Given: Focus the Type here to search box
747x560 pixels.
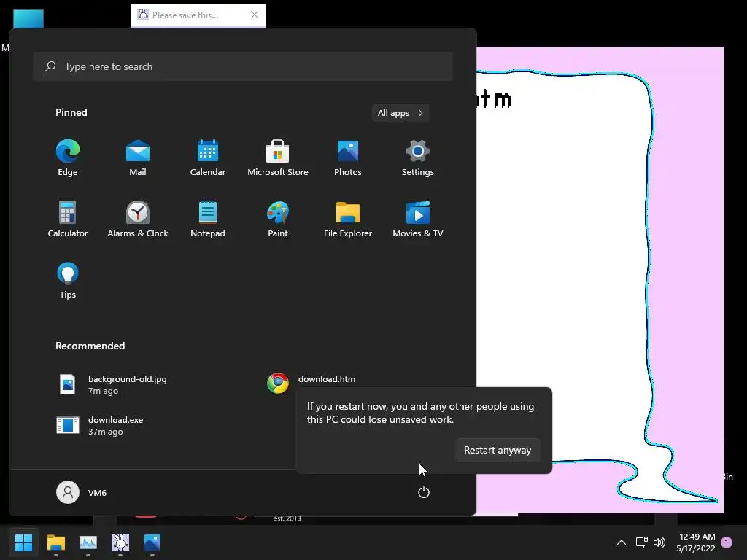Looking at the screenshot, I should coord(243,66).
